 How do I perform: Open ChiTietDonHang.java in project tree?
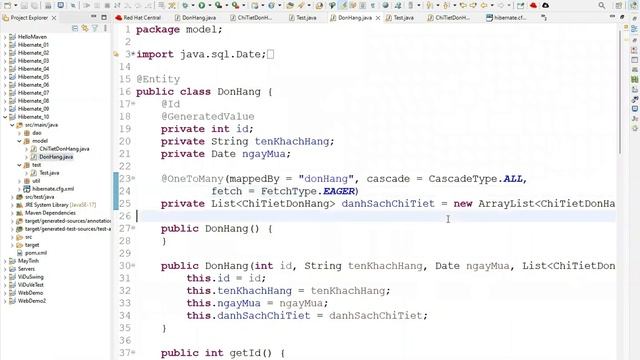point(64,149)
